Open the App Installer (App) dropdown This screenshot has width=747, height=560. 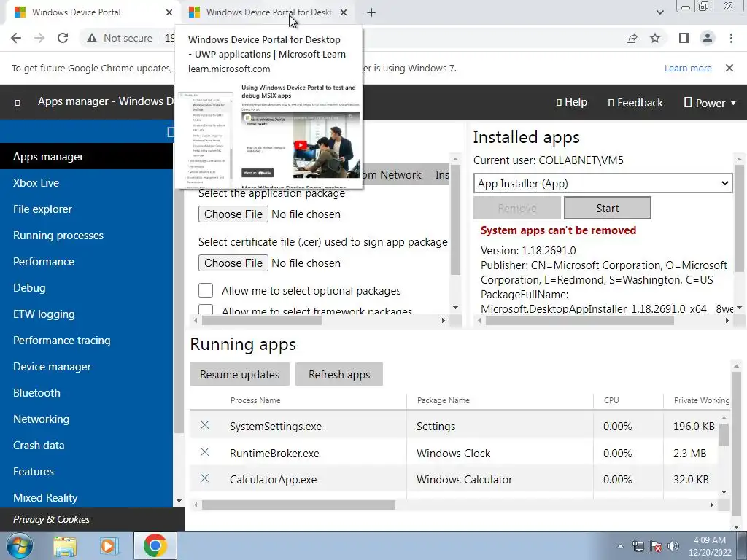pyautogui.click(x=603, y=183)
